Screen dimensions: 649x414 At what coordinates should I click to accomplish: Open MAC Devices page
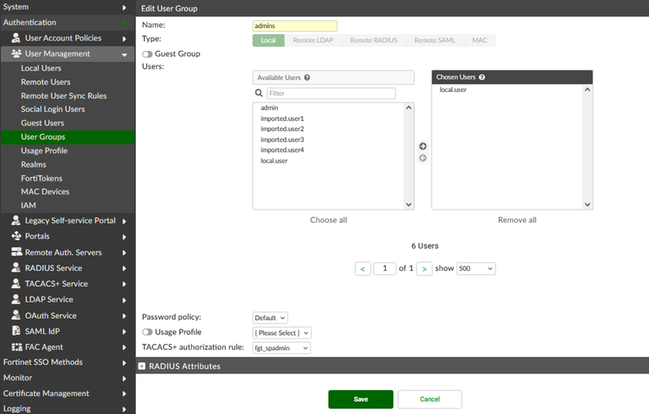[45, 192]
